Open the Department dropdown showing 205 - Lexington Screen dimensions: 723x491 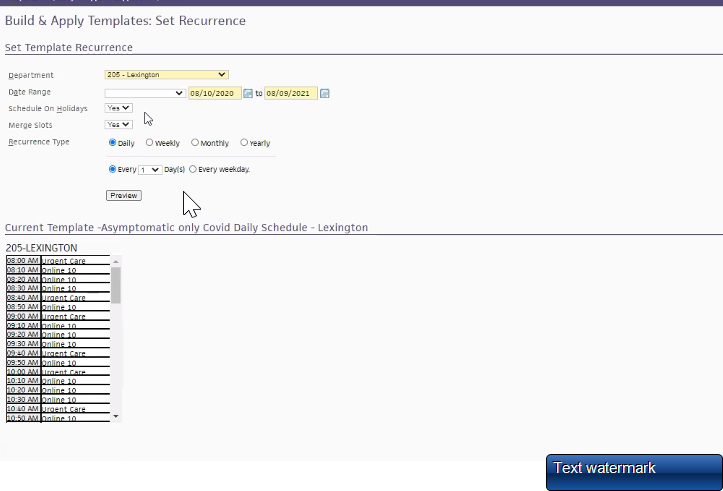pos(166,74)
